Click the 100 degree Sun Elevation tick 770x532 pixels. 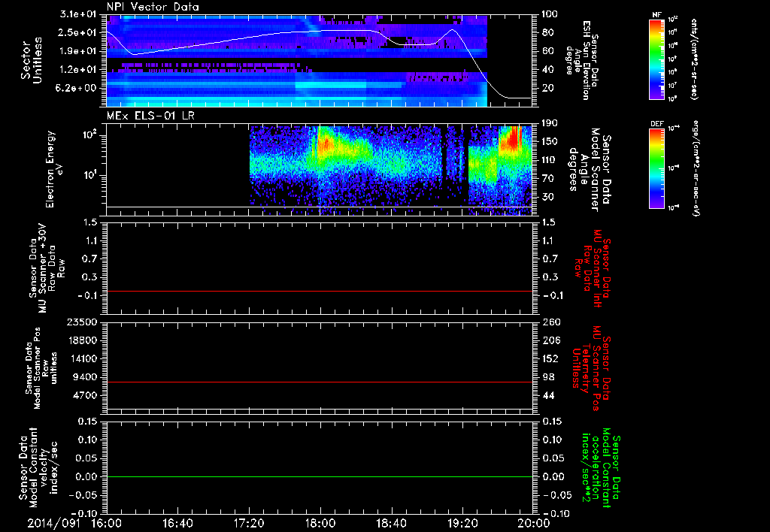pyautogui.click(x=550, y=14)
